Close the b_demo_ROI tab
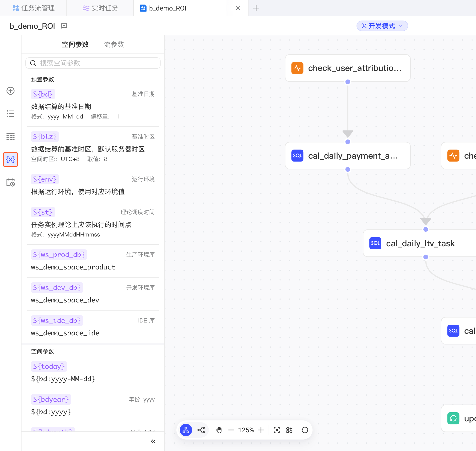 click(238, 8)
